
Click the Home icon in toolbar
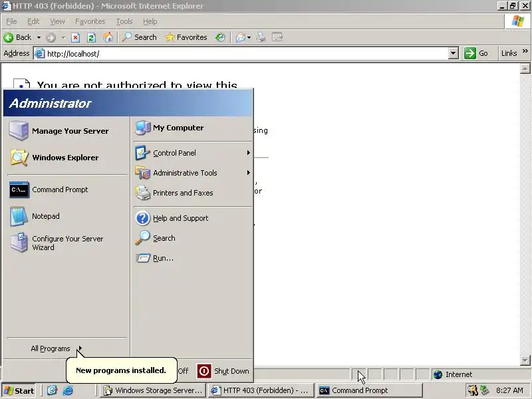108,37
